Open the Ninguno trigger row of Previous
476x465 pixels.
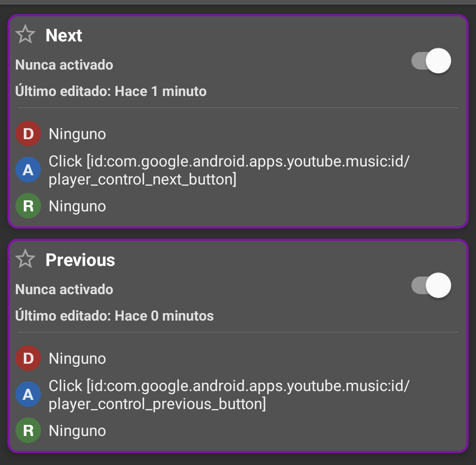tap(77, 358)
